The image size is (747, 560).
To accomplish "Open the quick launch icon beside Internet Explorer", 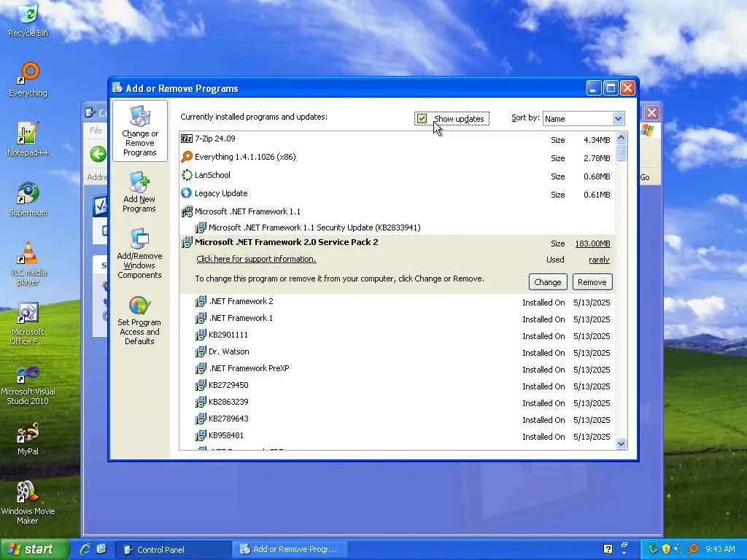I will click(x=101, y=549).
